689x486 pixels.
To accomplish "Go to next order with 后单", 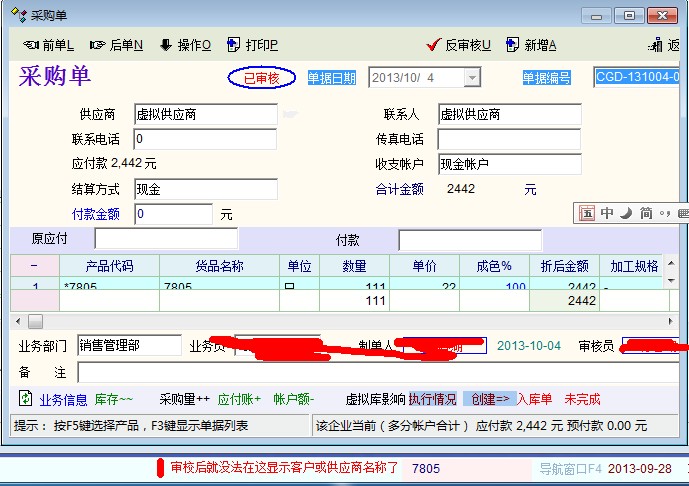I will pos(116,45).
